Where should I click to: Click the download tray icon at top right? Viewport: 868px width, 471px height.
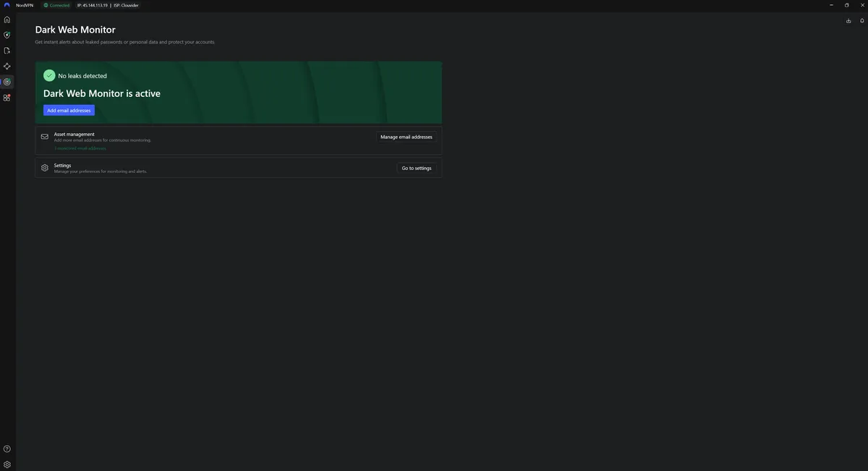click(848, 21)
